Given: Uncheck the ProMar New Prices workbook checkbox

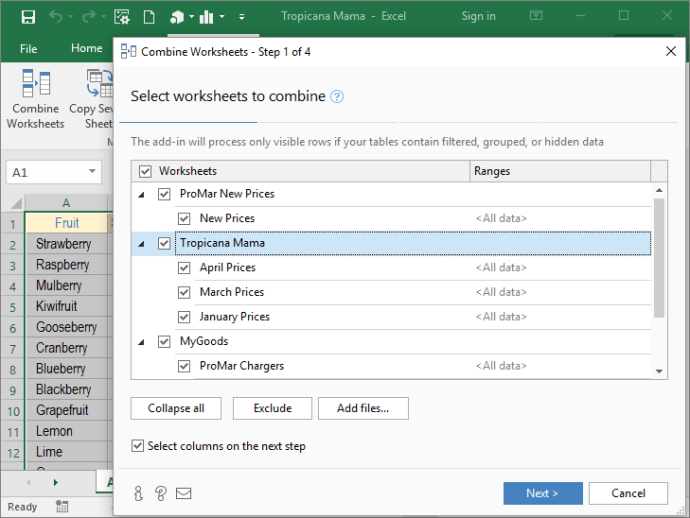Looking at the screenshot, I should coord(164,194).
